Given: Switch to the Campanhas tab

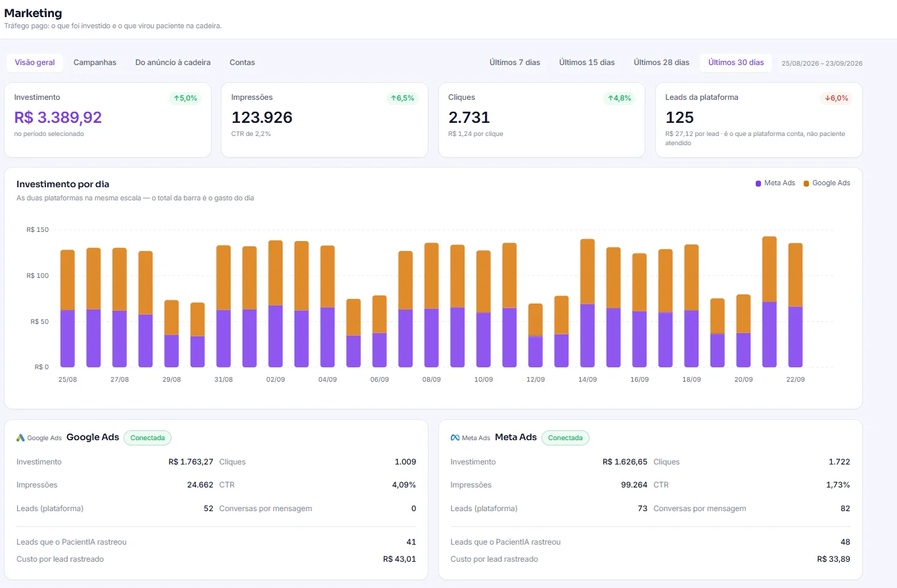Looking at the screenshot, I should 95,62.
